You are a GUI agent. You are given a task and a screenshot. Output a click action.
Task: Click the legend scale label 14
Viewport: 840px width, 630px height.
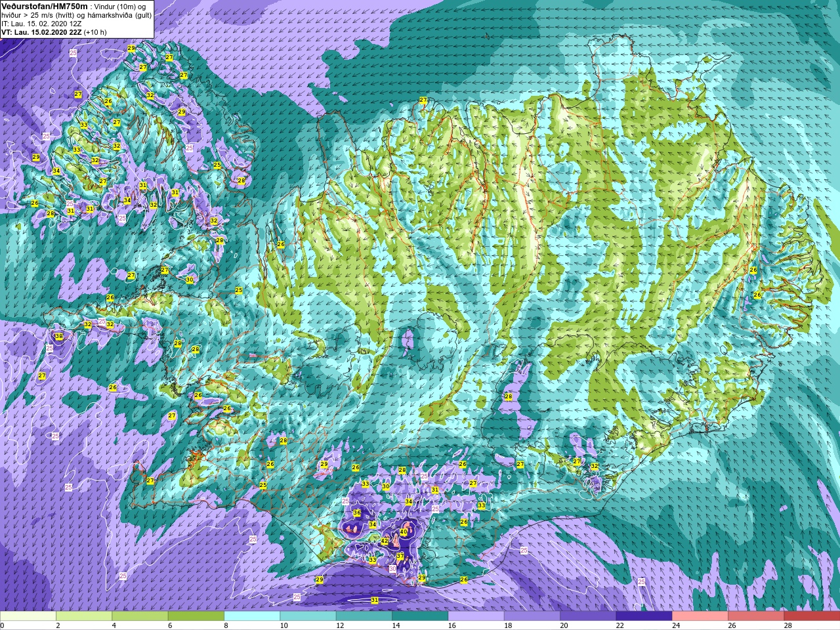[396, 625]
